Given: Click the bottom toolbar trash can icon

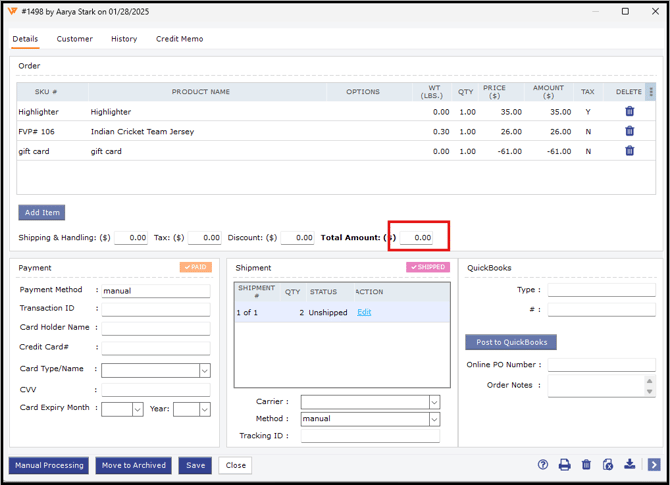Looking at the screenshot, I should pos(586,465).
